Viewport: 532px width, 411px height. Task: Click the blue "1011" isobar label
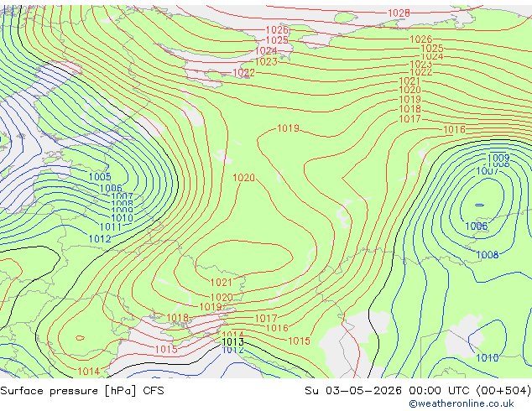click(x=111, y=226)
